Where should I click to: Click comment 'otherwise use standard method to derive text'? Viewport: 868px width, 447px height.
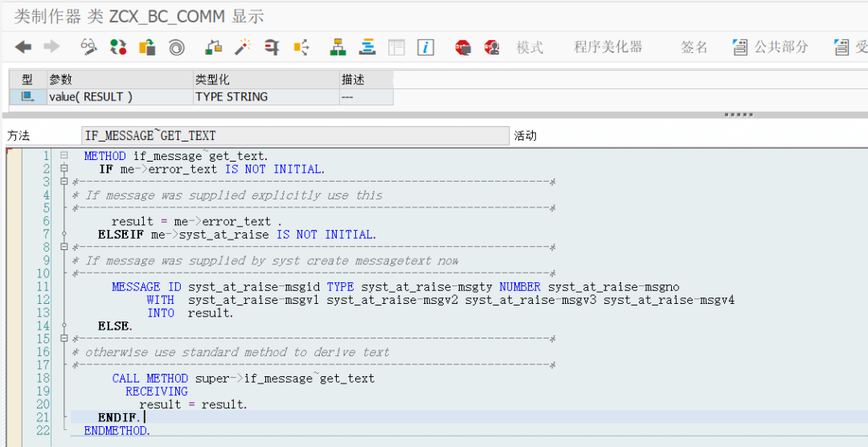(x=237, y=351)
